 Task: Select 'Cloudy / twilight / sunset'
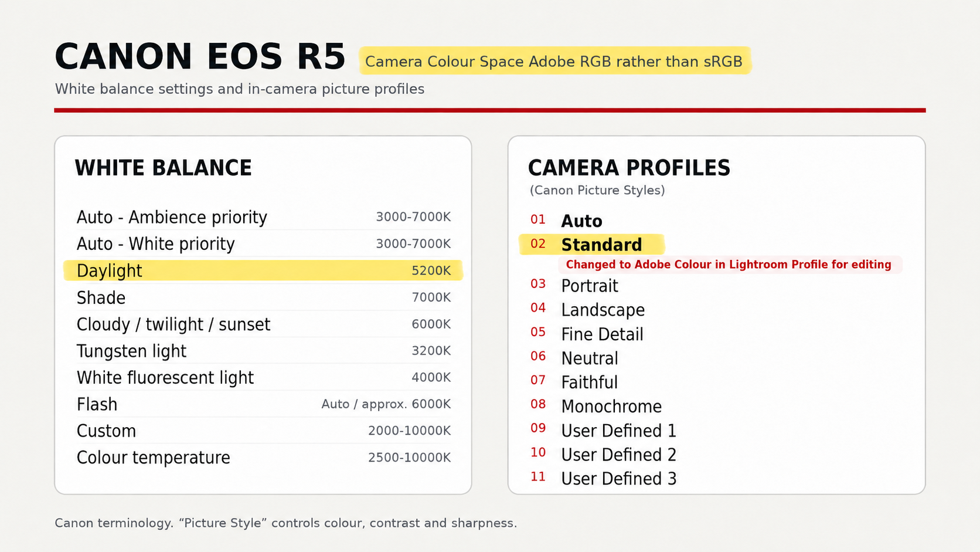click(263, 324)
